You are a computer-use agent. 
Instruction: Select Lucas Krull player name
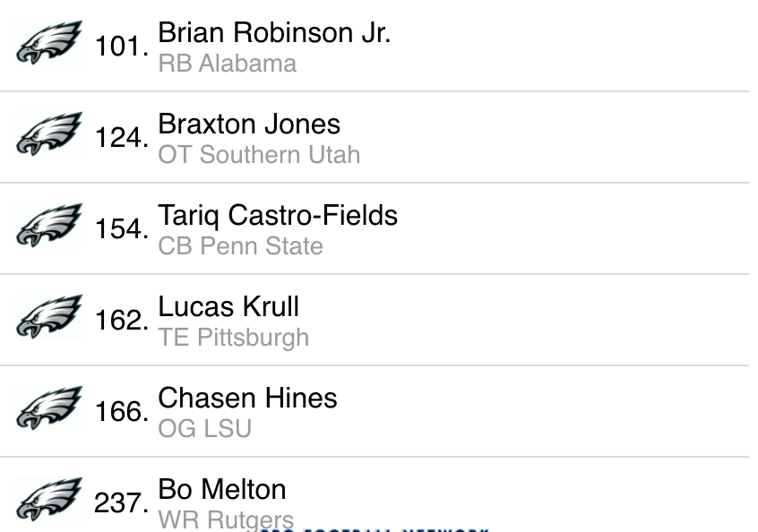[228, 307]
